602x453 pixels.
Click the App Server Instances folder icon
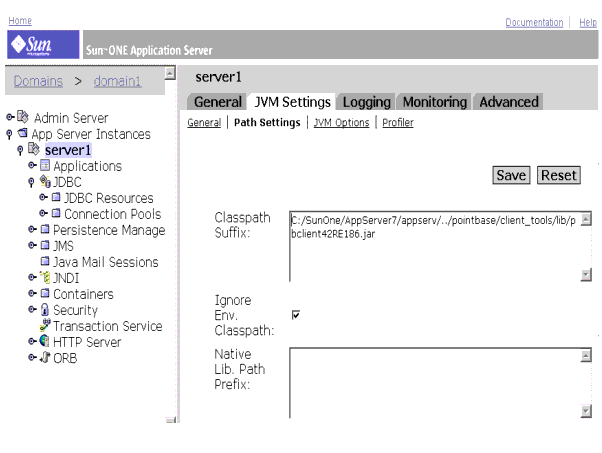23,133
